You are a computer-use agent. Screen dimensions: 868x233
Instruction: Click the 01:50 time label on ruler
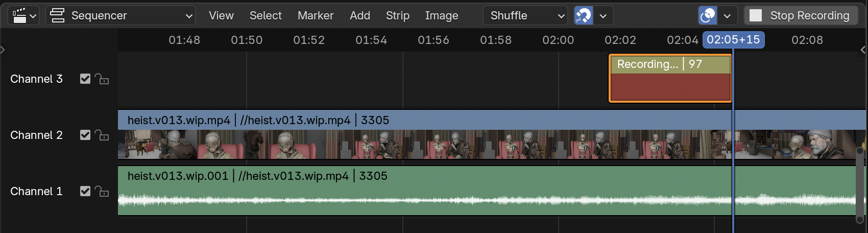pos(247,40)
